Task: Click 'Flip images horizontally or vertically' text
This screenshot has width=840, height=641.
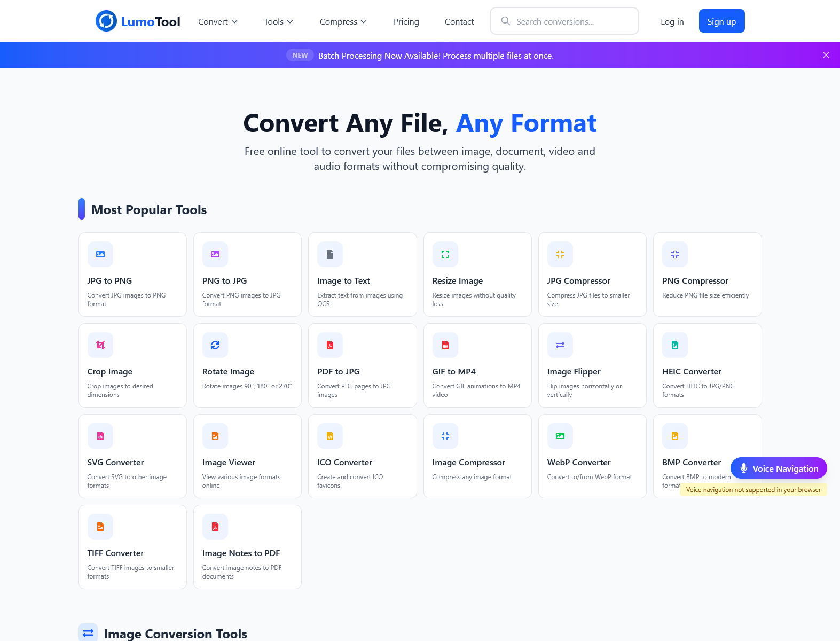Action: point(584,390)
